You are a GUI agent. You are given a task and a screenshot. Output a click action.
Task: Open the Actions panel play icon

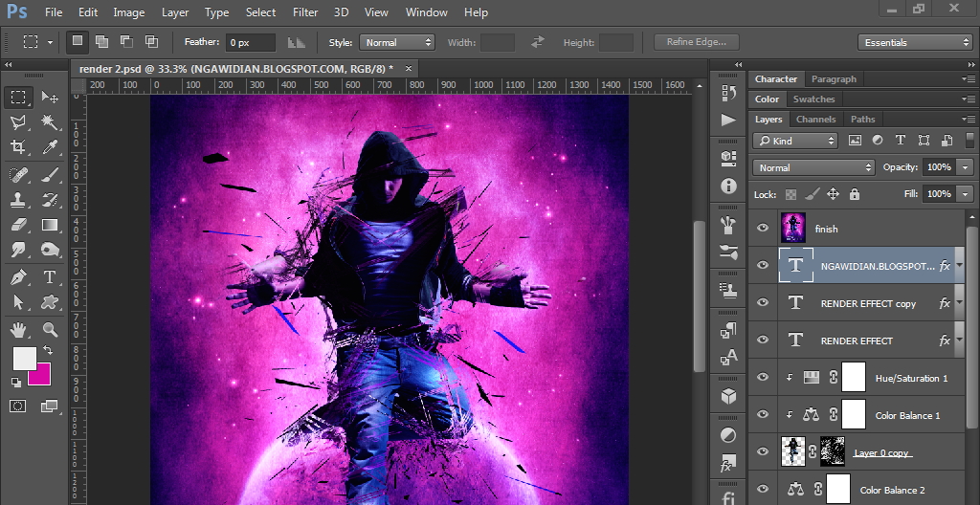pyautogui.click(x=728, y=120)
